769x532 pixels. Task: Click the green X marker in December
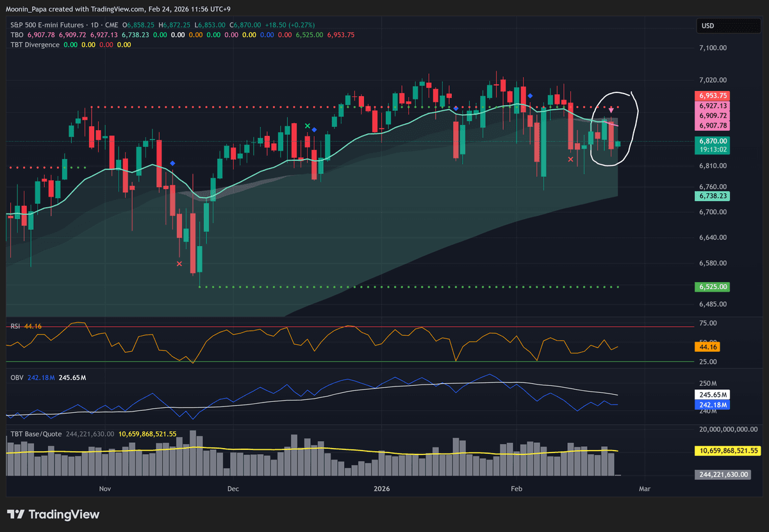(308, 126)
